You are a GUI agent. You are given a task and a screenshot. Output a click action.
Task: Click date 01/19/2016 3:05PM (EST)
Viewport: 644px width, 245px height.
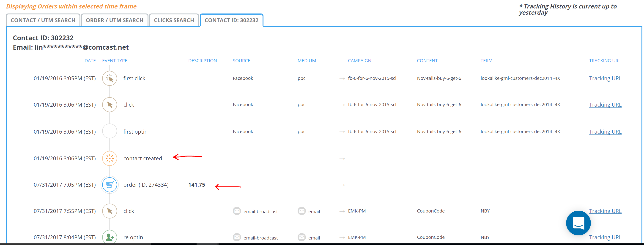[65, 78]
